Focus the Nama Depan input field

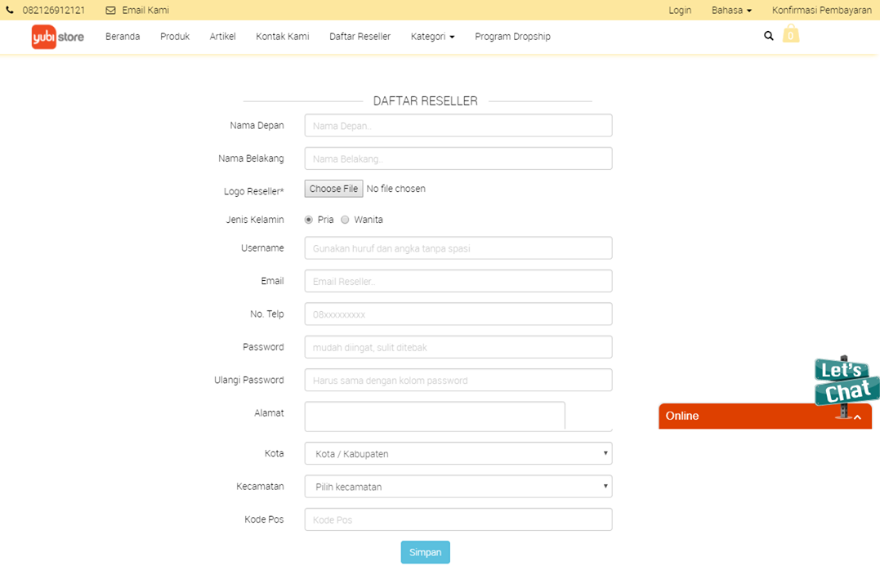(458, 126)
